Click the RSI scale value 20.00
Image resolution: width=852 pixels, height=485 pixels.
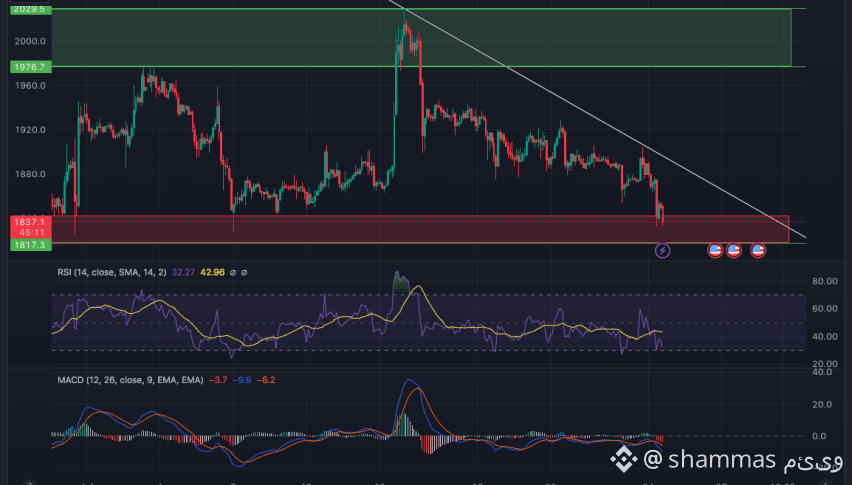(x=824, y=364)
